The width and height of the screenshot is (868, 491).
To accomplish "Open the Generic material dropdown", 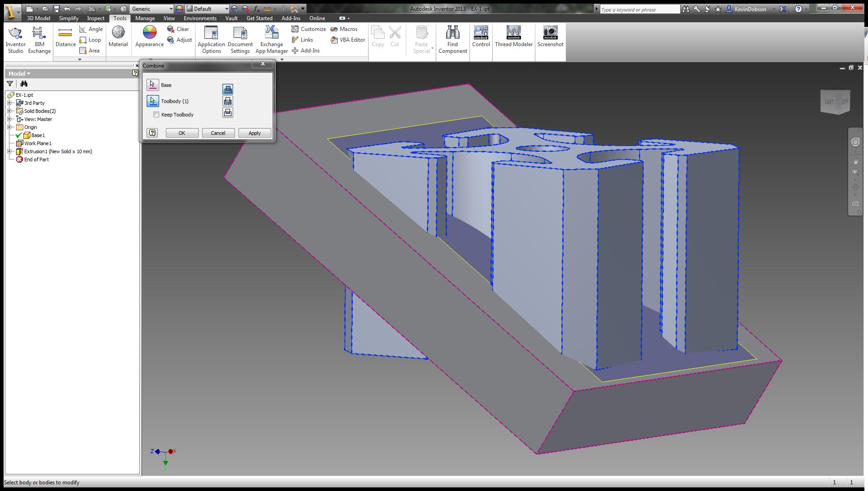I will pyautogui.click(x=171, y=9).
